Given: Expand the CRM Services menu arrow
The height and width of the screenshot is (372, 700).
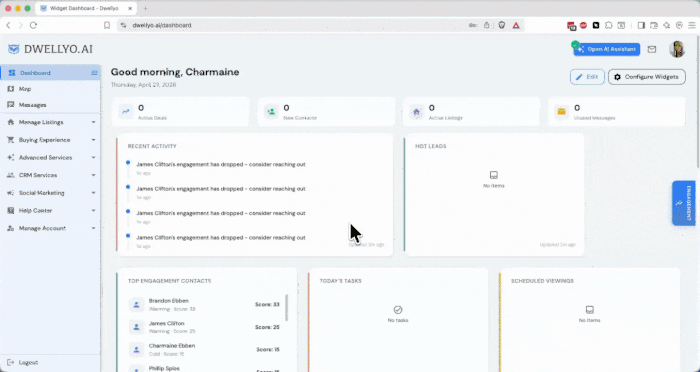Looking at the screenshot, I should point(93,175).
